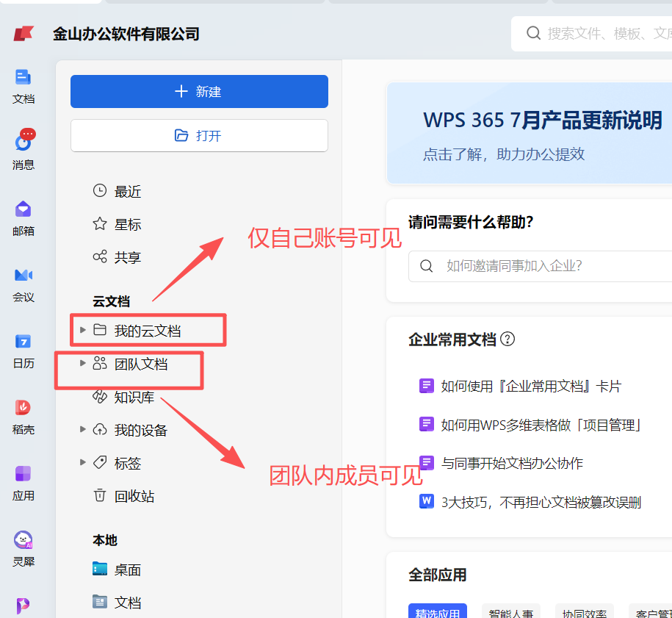Screen dimensions: 672x618
Task: Click the 打开 button
Action: pos(199,136)
